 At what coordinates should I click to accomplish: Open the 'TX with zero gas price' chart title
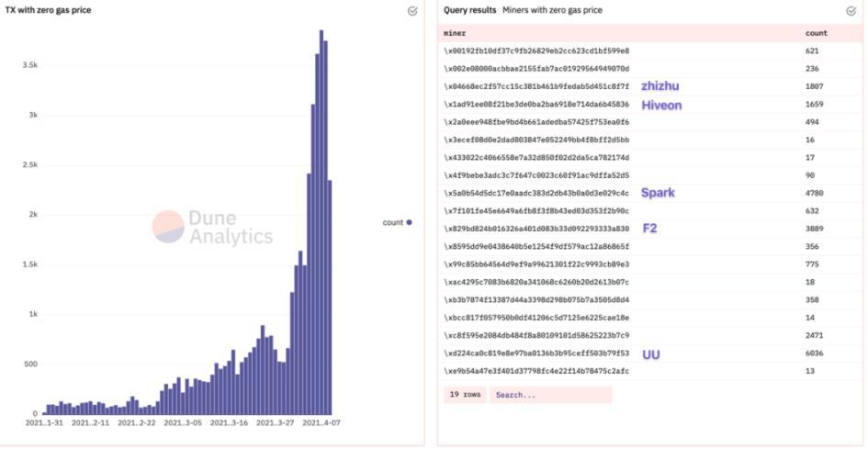click(49, 10)
